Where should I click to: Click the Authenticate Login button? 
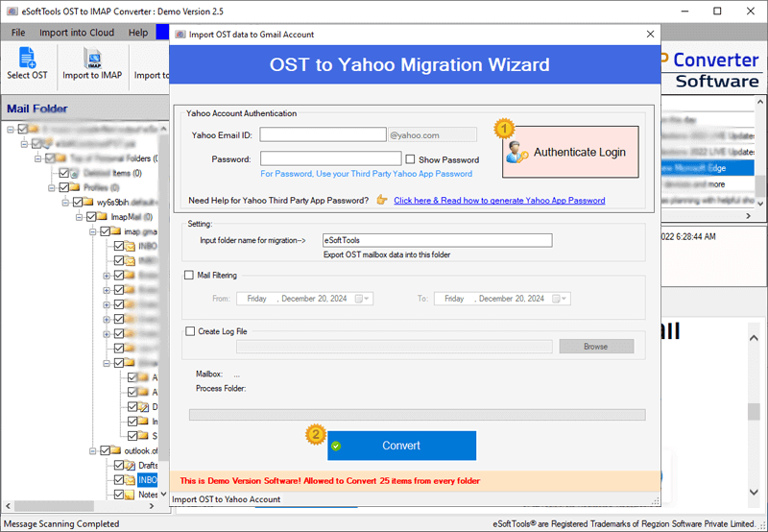(x=570, y=152)
